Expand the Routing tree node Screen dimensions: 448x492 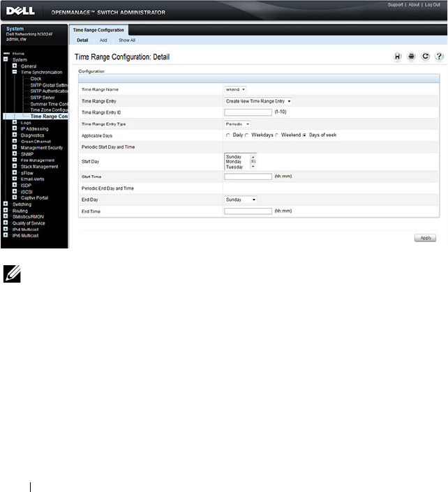pyautogui.click(x=6, y=210)
